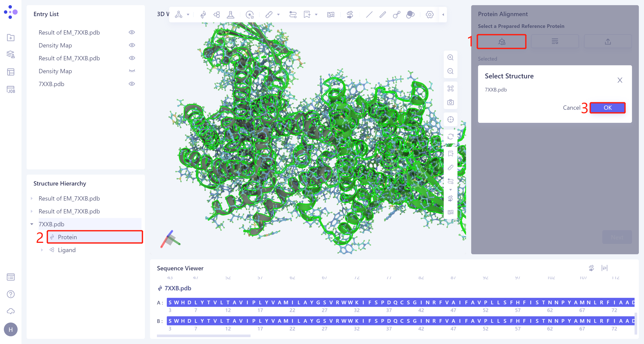Click the measurement ruler tool in the top toolbar
This screenshot has width=644, height=344.
(269, 15)
